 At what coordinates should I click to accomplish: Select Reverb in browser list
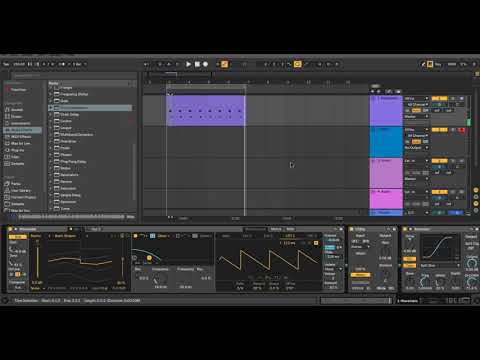(66, 182)
